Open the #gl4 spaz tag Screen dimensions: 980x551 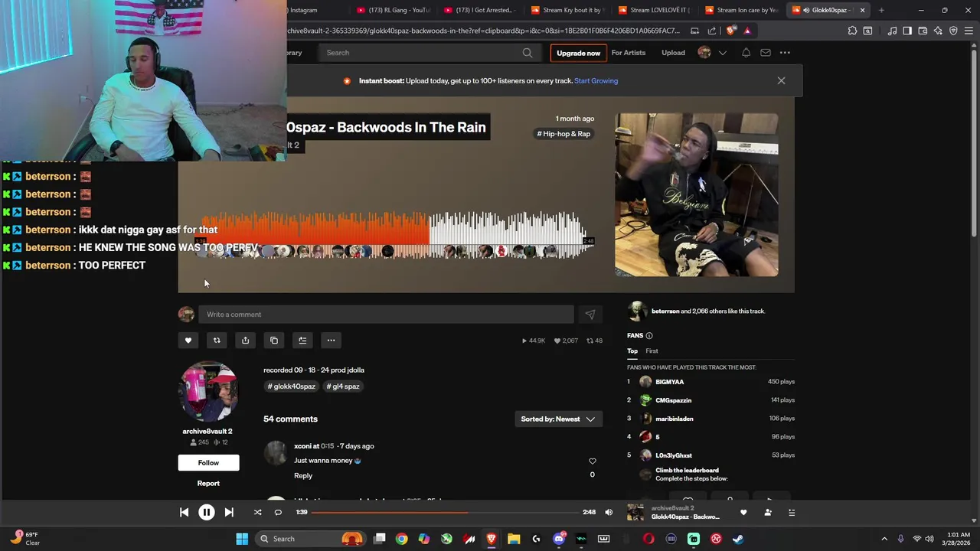343,386
